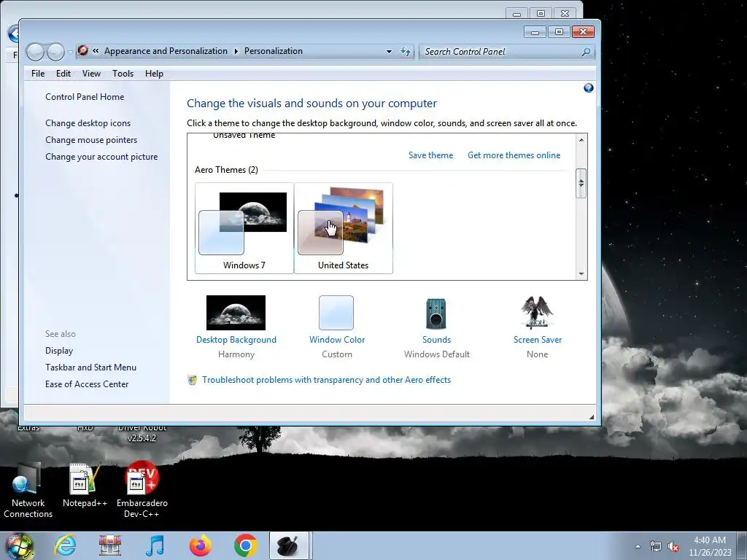Click the theme list scrollbar thumb
Viewport: 747px width, 560px height.
[581, 183]
